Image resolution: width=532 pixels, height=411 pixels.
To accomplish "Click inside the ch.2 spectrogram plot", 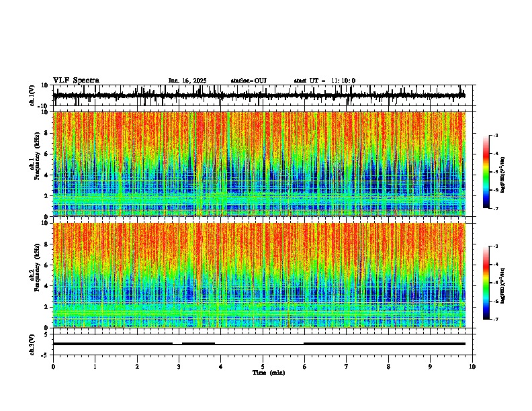I will (259, 275).
